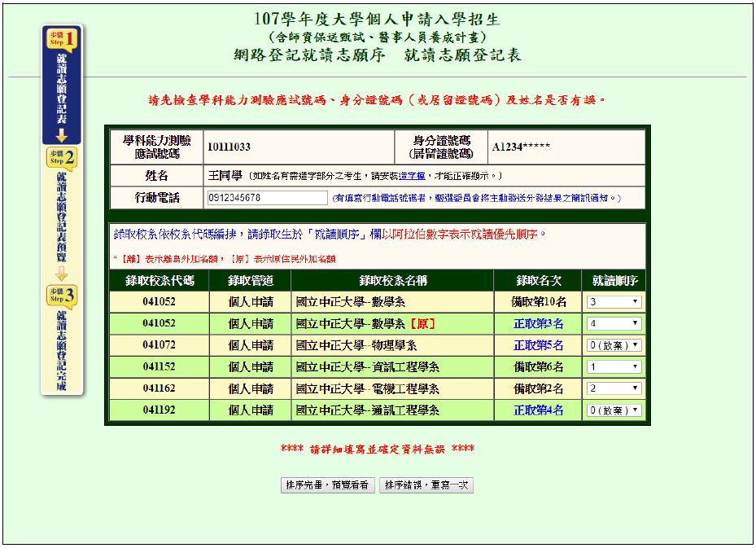Click the rank 正取第4名
The width and height of the screenshot is (756, 548).
tap(539, 410)
